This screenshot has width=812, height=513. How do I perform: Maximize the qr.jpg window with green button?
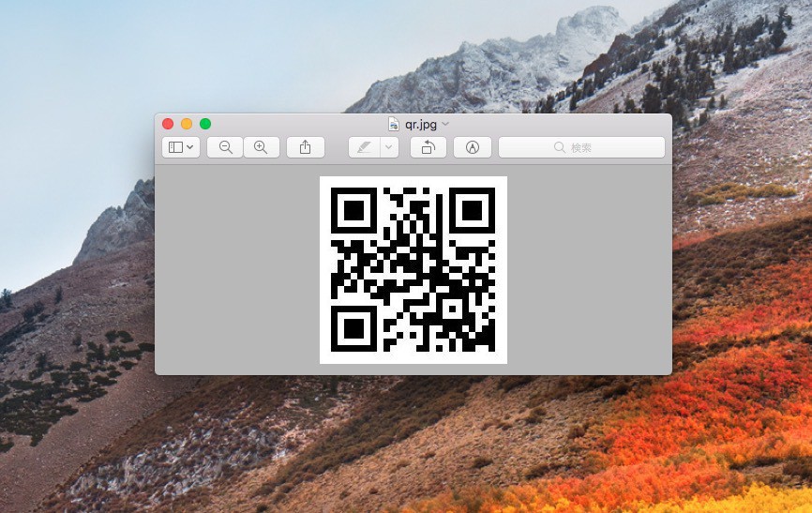205,124
